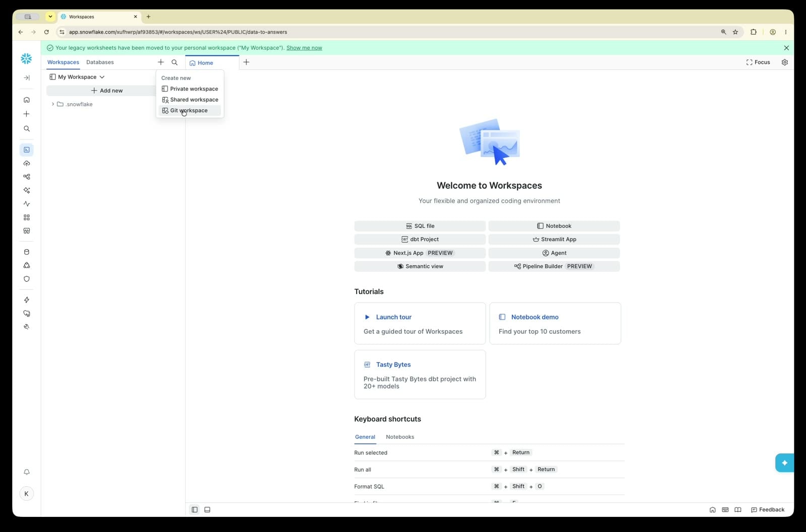
Task: Open the Search magnifier in left sidebar
Action: 27,129
